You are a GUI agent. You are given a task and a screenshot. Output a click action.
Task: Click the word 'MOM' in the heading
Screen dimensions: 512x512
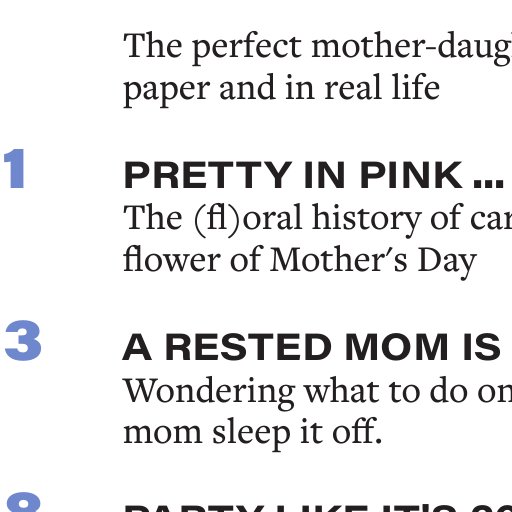click(x=397, y=347)
